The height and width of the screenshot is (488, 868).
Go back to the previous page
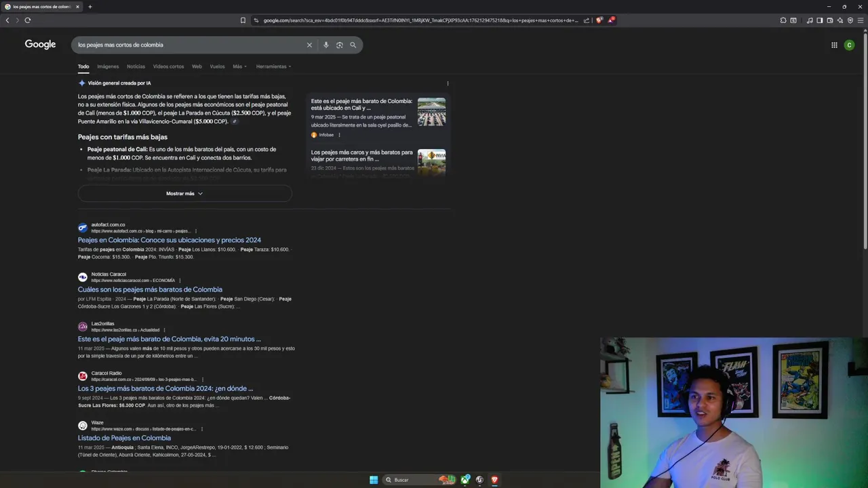point(7,20)
